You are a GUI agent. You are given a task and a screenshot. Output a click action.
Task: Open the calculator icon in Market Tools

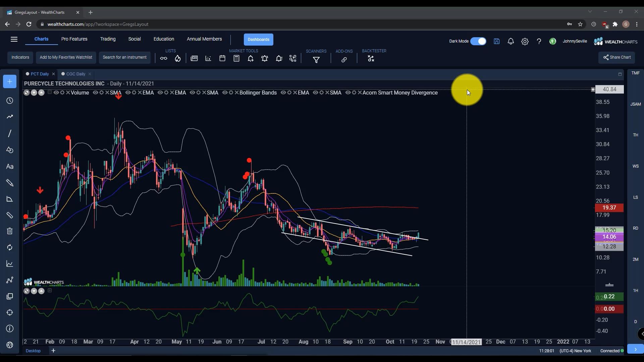click(236, 59)
